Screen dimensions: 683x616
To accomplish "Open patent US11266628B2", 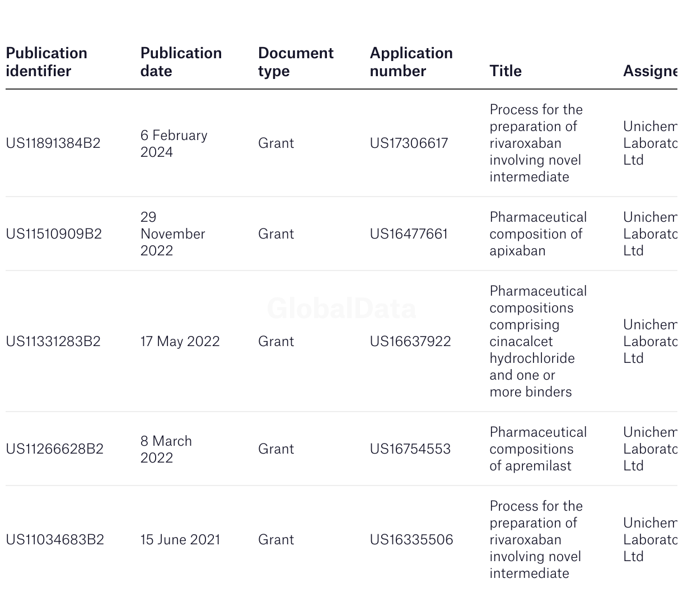I will [x=55, y=449].
